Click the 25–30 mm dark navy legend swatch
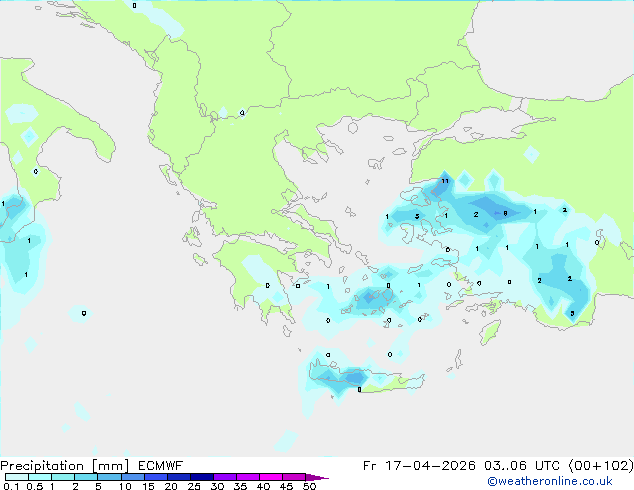 [202, 477]
